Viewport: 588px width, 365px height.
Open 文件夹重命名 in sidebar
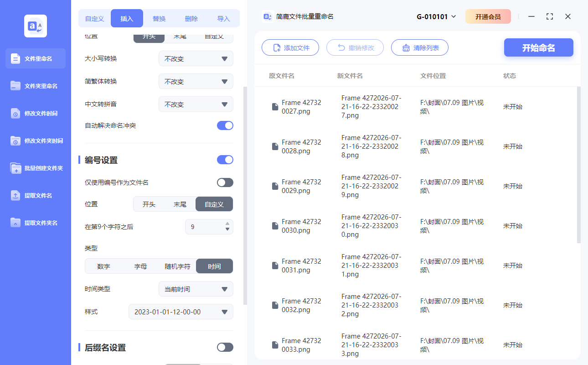(36, 86)
